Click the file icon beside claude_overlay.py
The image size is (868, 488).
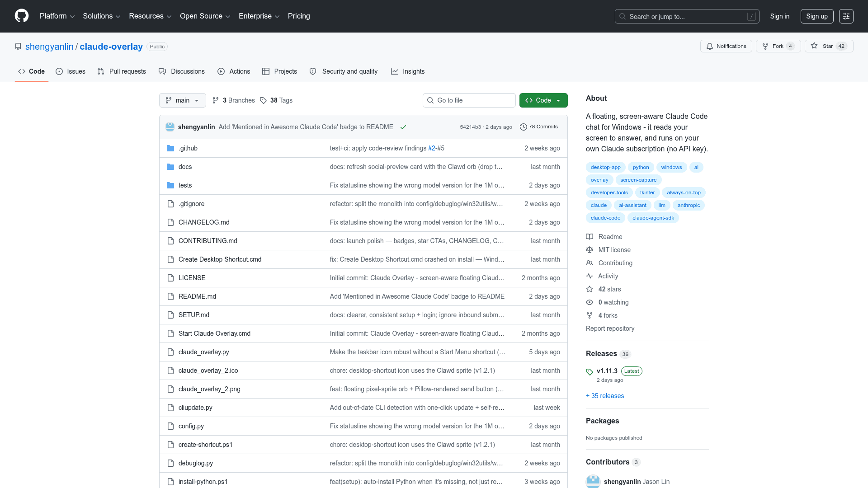170,352
